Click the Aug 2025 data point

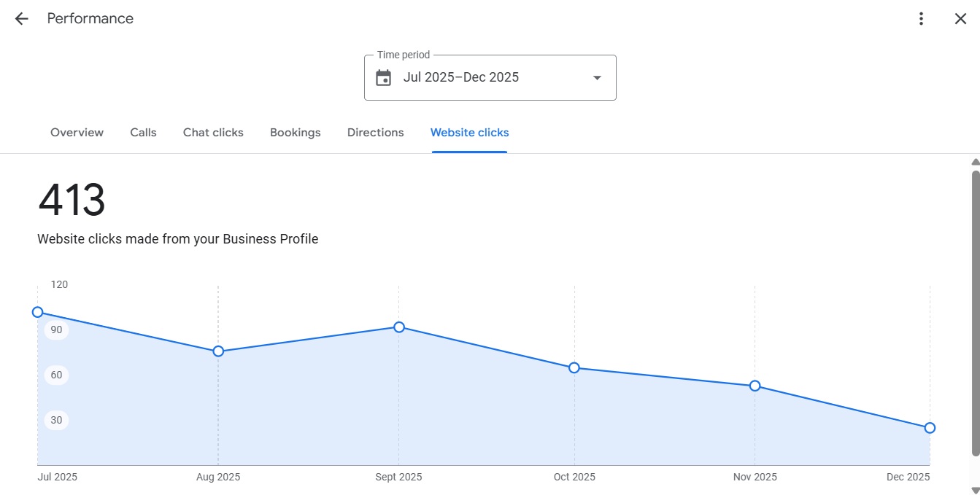click(x=218, y=351)
